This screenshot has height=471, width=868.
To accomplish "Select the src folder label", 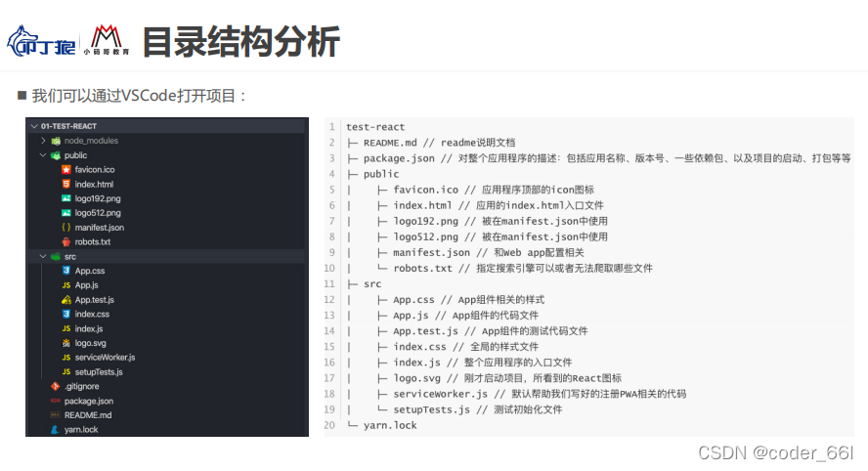I will (70, 257).
